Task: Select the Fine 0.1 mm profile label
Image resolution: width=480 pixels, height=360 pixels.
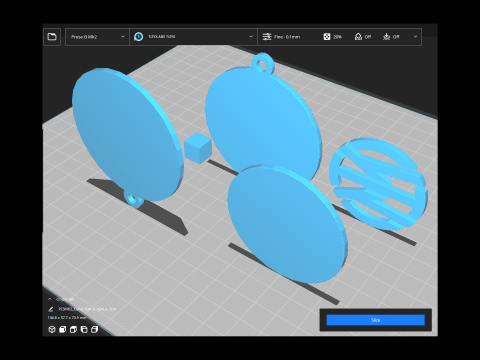Action: click(x=287, y=37)
